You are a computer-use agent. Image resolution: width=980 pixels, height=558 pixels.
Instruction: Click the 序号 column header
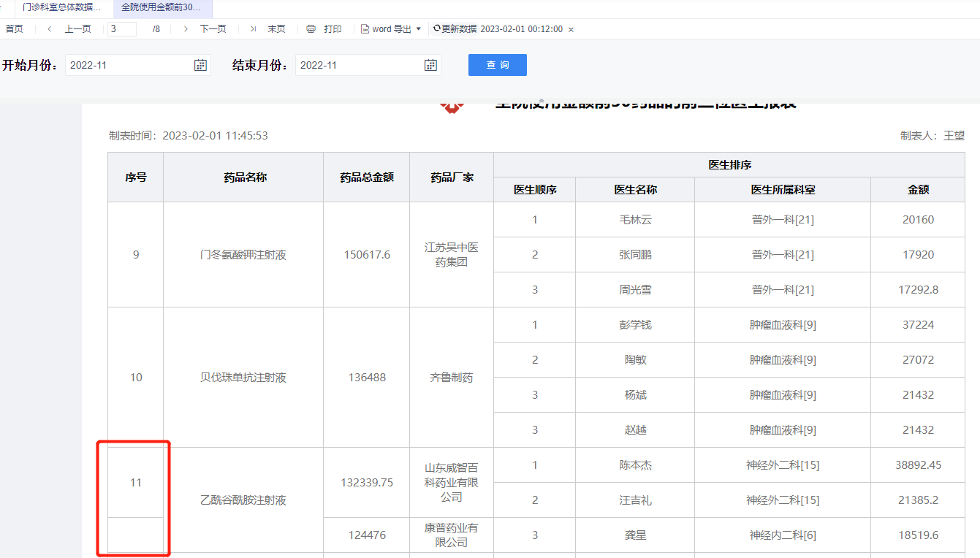pyautogui.click(x=135, y=177)
